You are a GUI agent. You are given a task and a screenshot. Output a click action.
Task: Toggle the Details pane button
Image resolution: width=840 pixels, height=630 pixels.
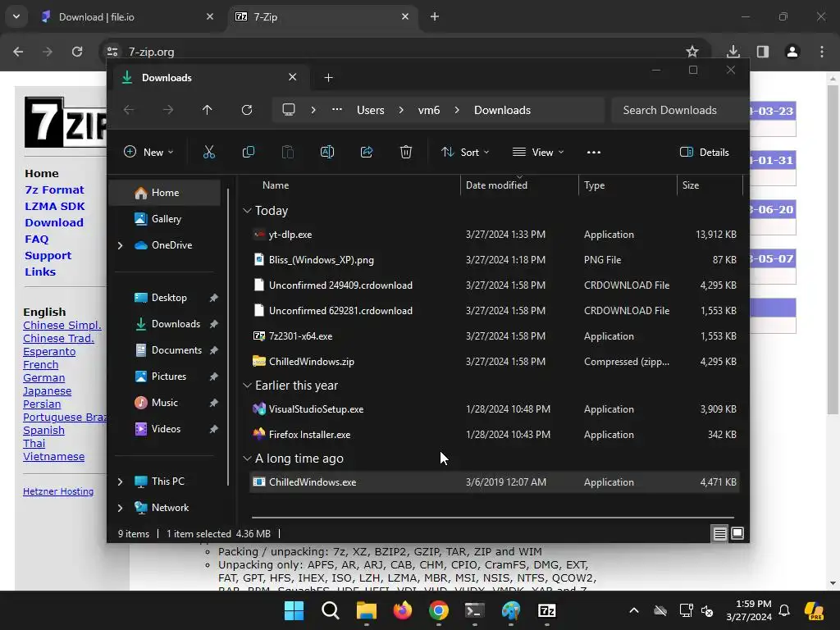705,152
